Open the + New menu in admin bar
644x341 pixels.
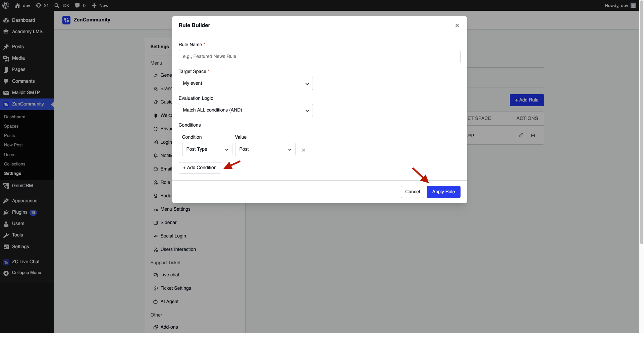100,5
